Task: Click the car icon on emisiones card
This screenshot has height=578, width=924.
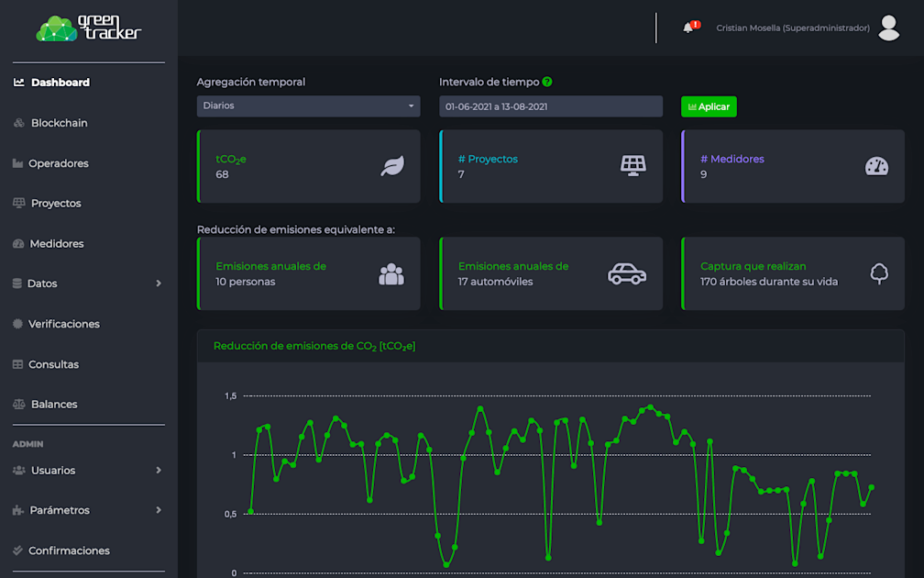Action: coord(627,272)
